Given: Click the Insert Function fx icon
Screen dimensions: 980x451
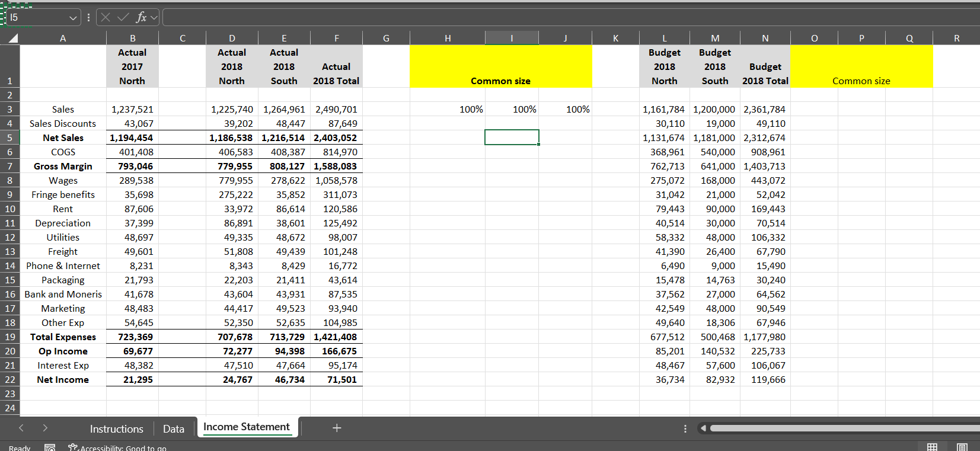Looking at the screenshot, I should (141, 17).
